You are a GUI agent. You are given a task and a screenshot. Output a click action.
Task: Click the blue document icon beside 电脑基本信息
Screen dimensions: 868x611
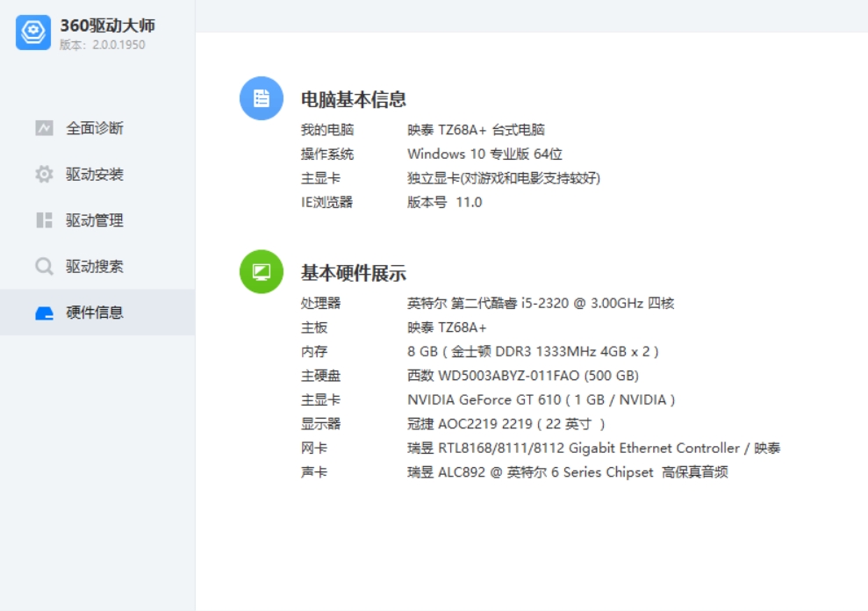click(x=262, y=98)
